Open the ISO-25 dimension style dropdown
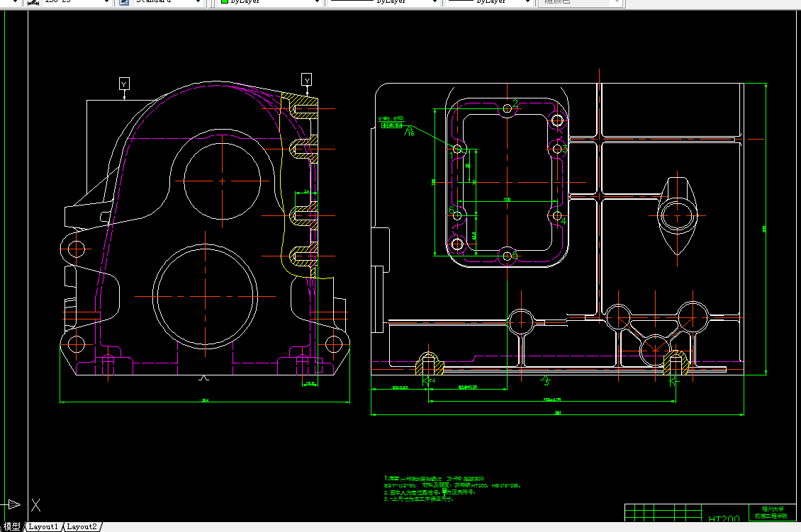The width and height of the screenshot is (801, 532). pos(106,2)
